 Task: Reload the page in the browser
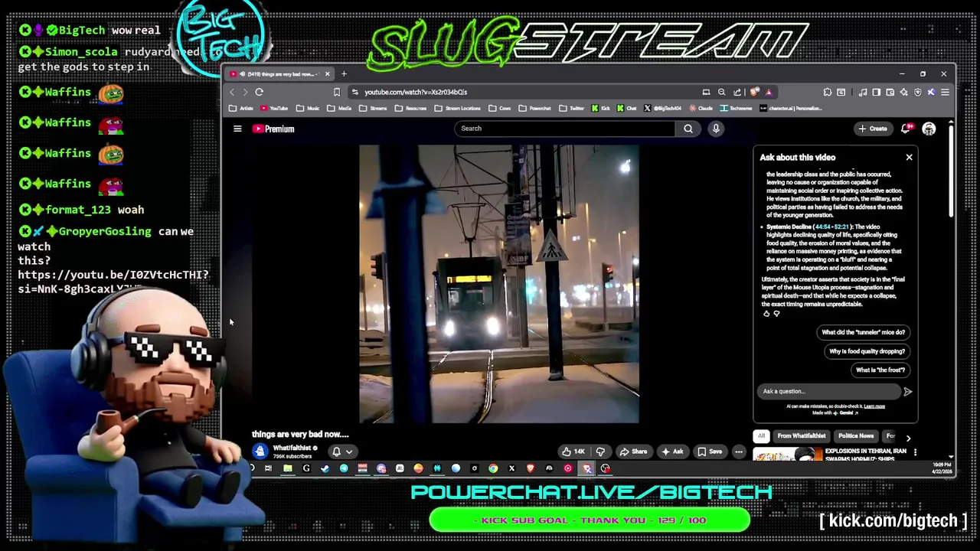point(260,92)
